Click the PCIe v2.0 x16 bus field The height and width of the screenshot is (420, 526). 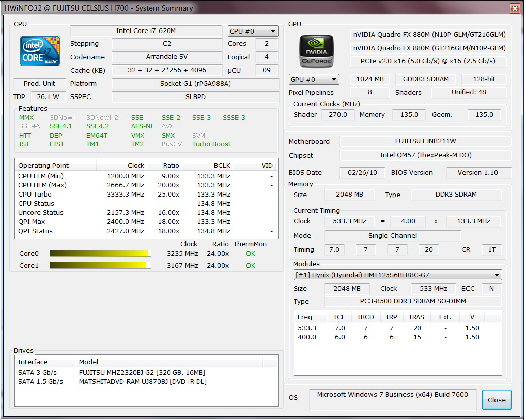(x=428, y=61)
